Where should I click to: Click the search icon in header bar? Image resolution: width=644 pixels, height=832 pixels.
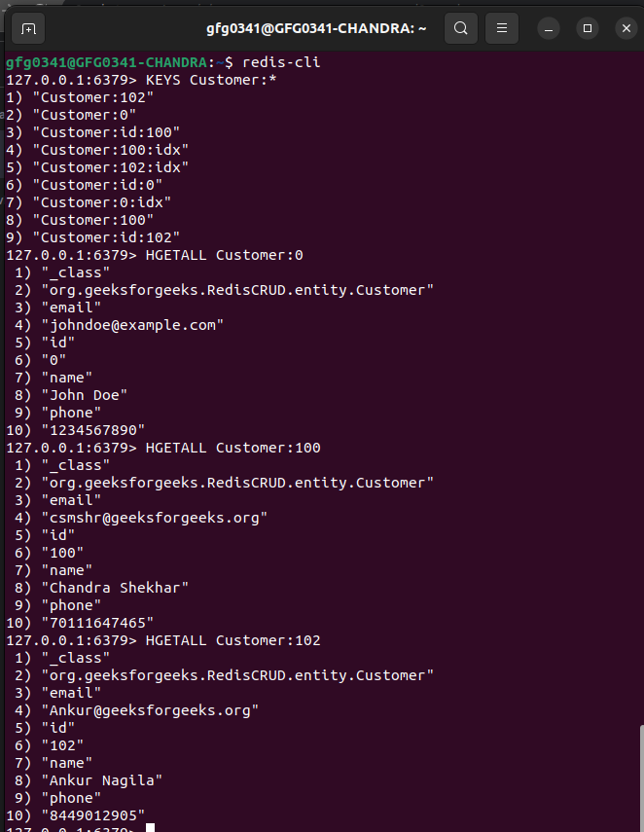pyautogui.click(x=461, y=28)
